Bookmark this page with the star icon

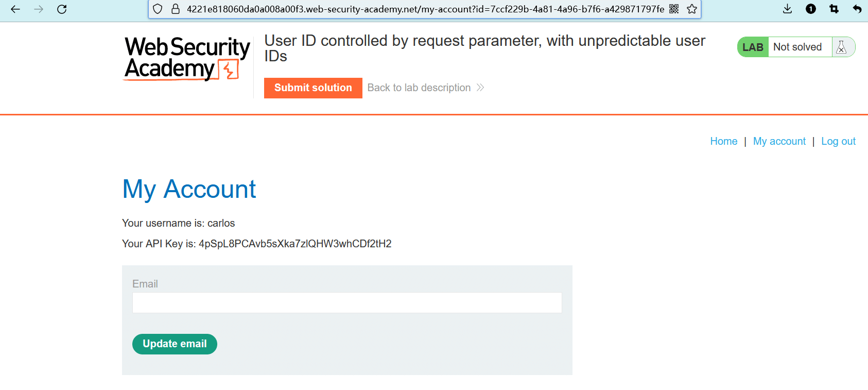[x=692, y=9]
